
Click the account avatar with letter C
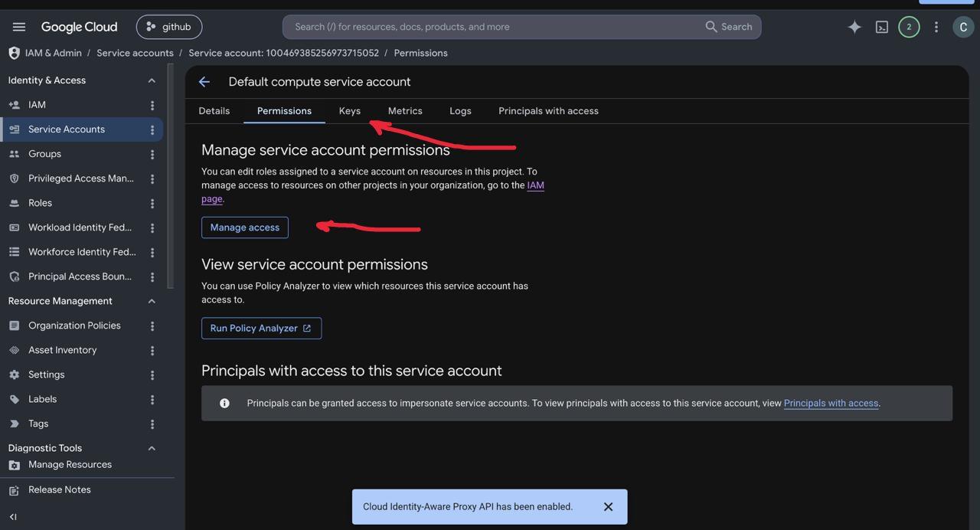[x=963, y=27]
